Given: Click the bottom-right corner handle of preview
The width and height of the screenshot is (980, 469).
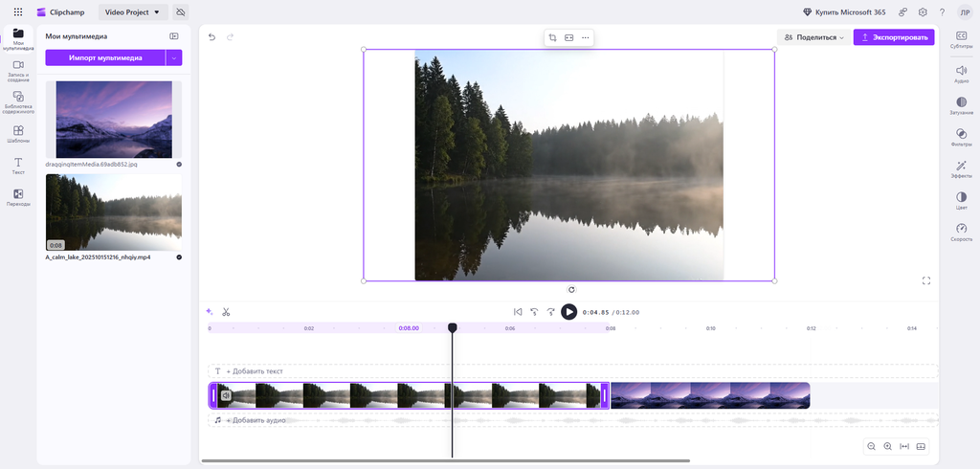Looking at the screenshot, I should tap(775, 280).
